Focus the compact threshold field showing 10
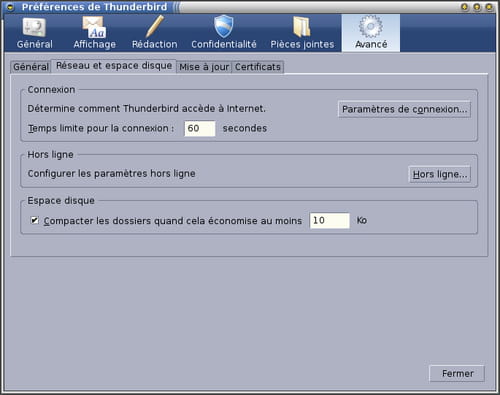This screenshot has height=395, width=500. pyautogui.click(x=330, y=220)
